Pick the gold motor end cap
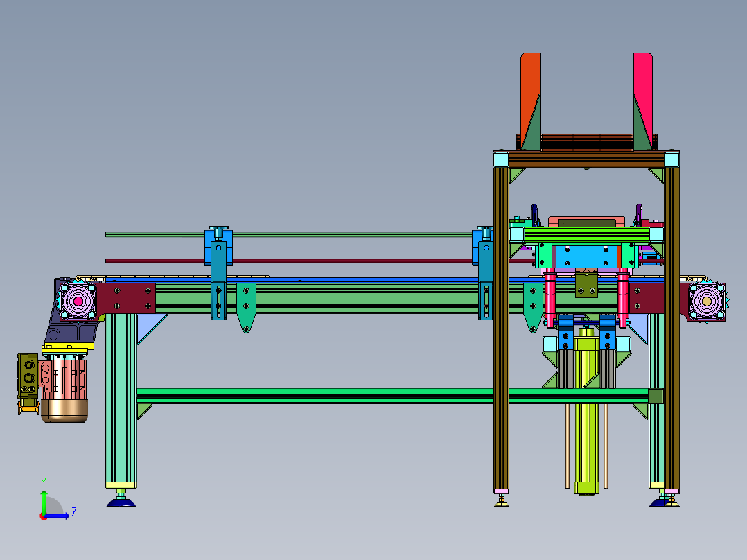 64,411
